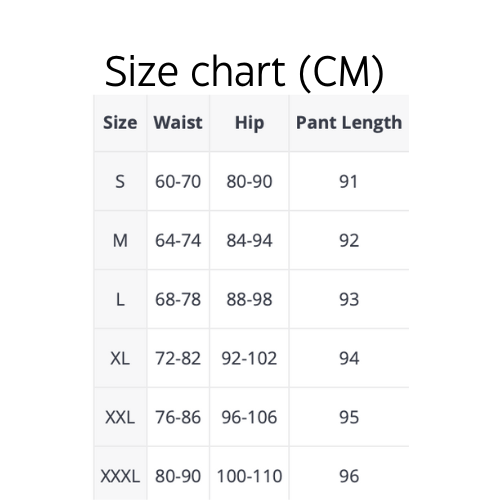Screen dimensions: 500x500
Task: Click hip value 100-110
Action: [249, 476]
